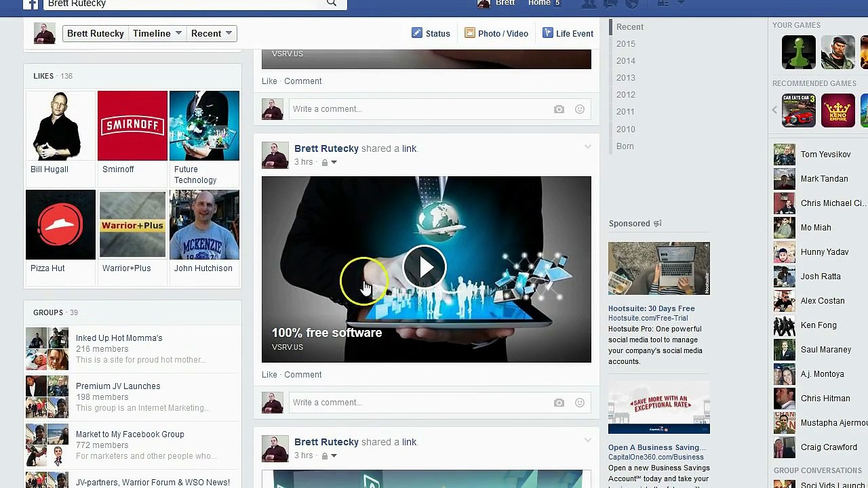Image resolution: width=868 pixels, height=488 pixels.
Task: Click the Brett Rutecky name button
Action: click(95, 33)
